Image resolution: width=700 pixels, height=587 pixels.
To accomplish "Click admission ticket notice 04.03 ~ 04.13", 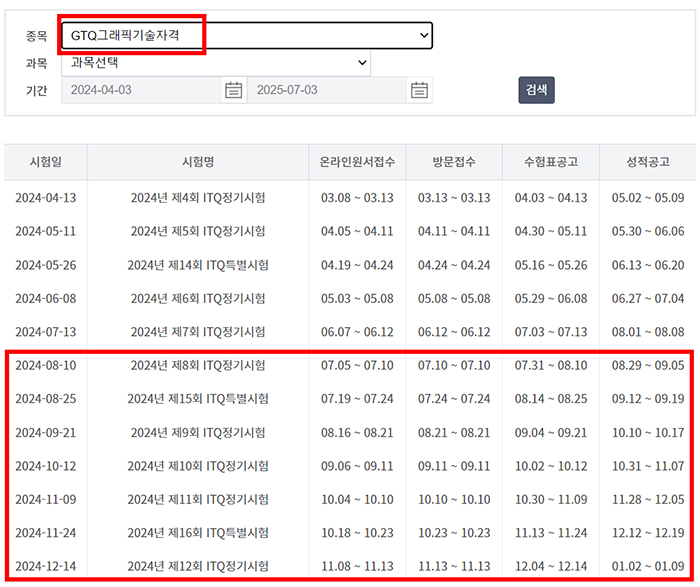I will (x=551, y=198).
